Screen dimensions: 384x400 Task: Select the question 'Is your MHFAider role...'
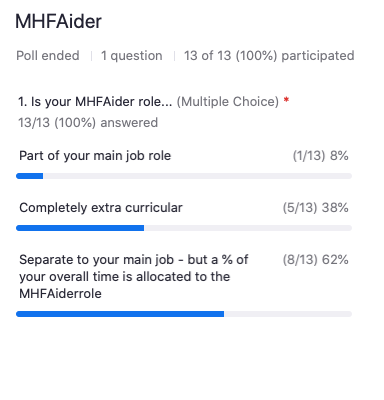(x=95, y=102)
